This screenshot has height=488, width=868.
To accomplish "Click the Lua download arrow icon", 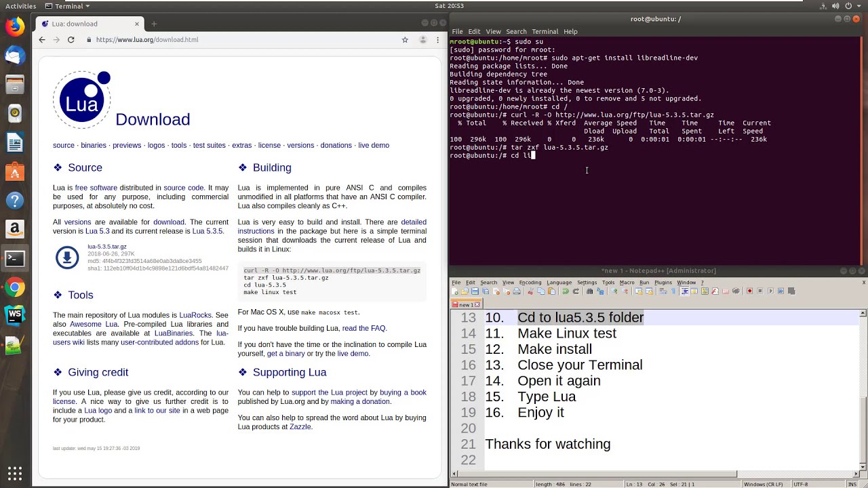I will tap(67, 258).
